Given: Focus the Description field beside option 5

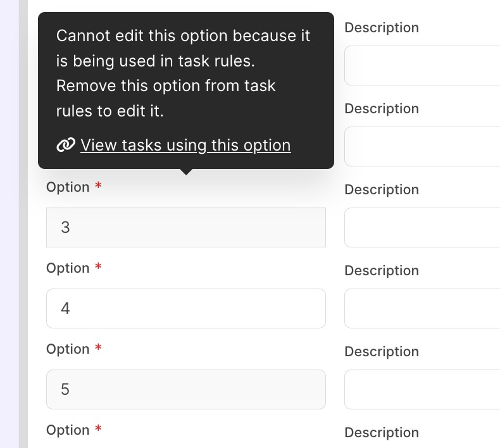Looking at the screenshot, I should tap(422, 389).
